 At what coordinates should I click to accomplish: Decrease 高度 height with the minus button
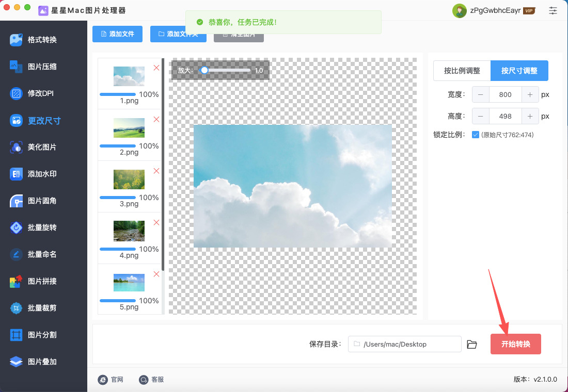click(481, 117)
